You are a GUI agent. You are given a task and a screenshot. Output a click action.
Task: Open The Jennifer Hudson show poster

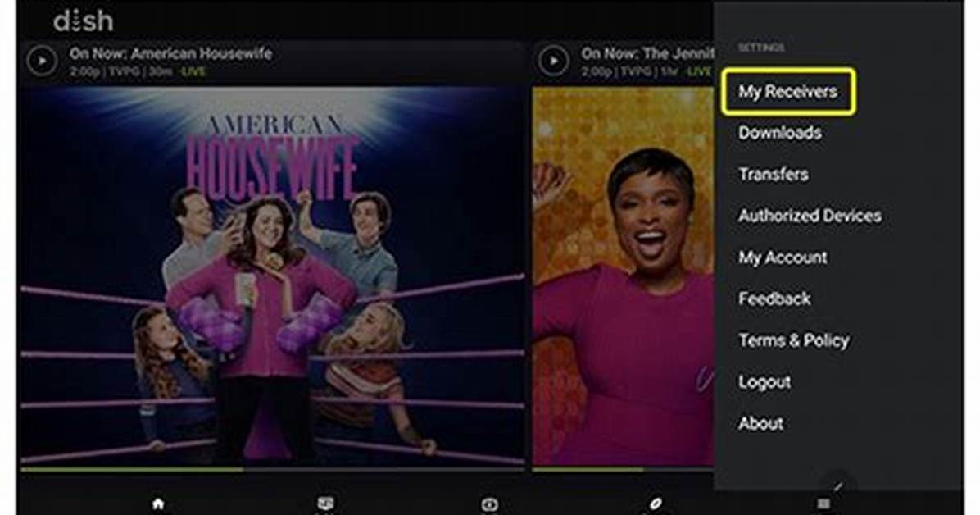[x=623, y=276]
